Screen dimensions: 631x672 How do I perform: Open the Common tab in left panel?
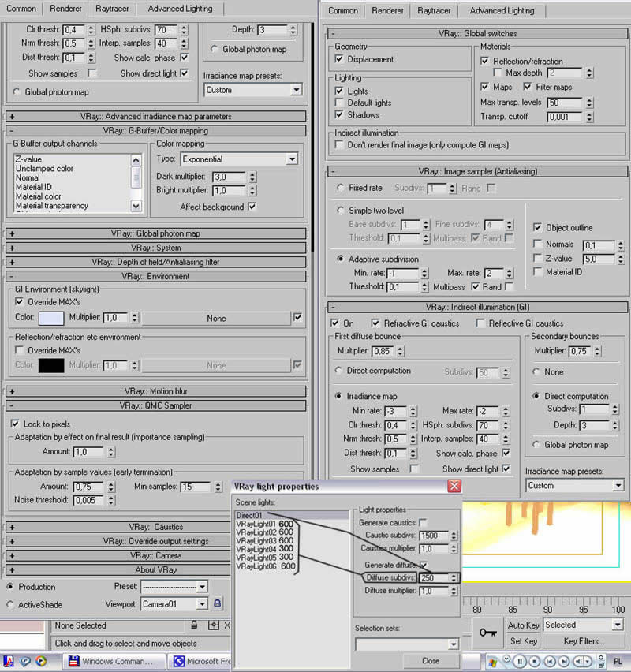click(x=21, y=9)
